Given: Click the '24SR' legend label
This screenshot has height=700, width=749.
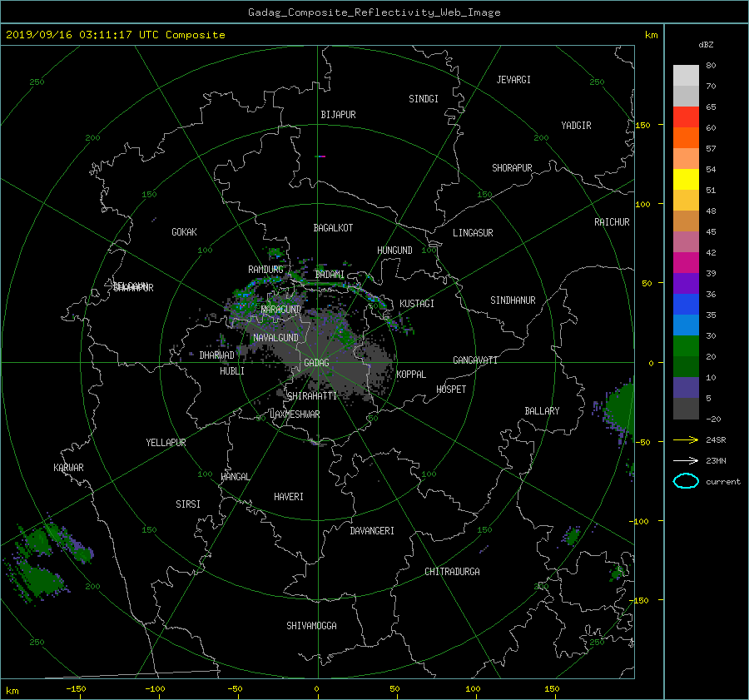Looking at the screenshot, I should coord(716,439).
